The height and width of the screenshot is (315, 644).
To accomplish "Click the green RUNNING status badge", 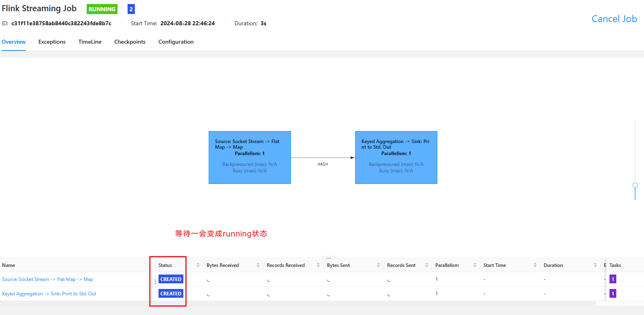I will [x=102, y=9].
